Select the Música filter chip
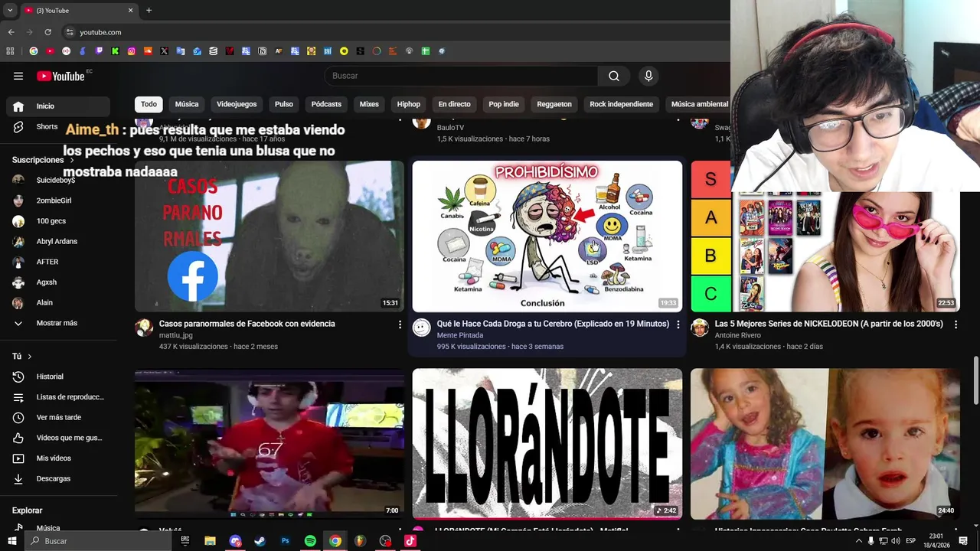This screenshot has height=551, width=980. [x=187, y=104]
